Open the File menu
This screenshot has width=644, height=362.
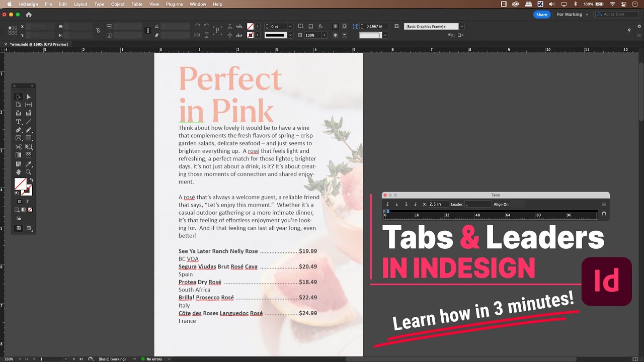pyautogui.click(x=48, y=4)
